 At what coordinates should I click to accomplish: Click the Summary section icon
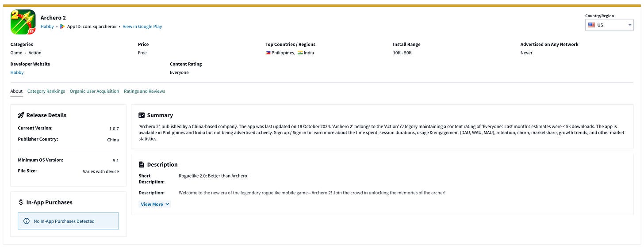[142, 115]
